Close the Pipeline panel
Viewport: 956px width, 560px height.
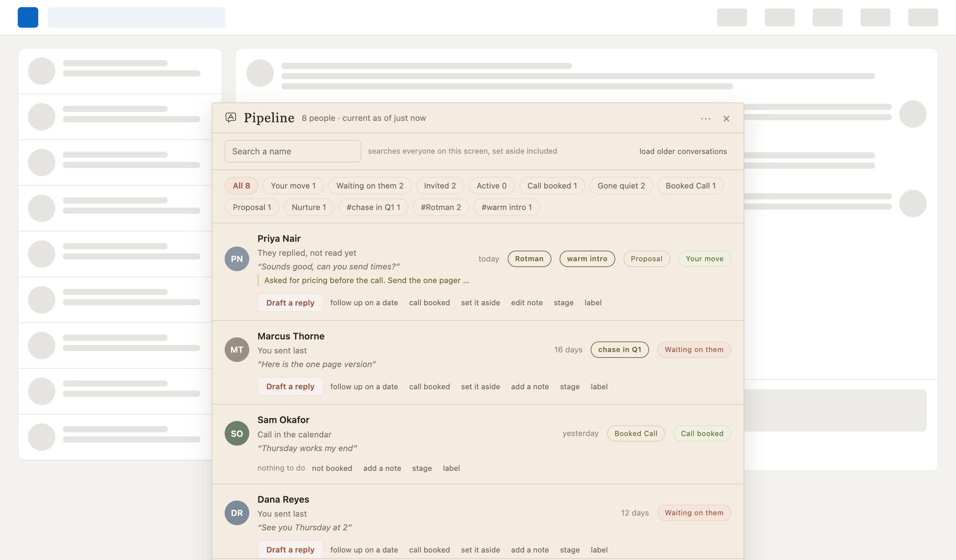[x=726, y=119]
